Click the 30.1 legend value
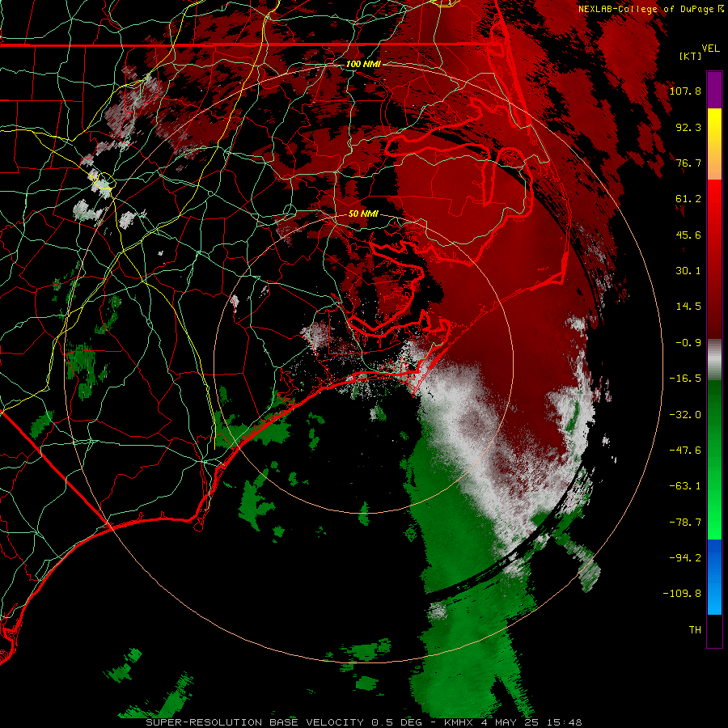The width and height of the screenshot is (728, 728). 688,271
